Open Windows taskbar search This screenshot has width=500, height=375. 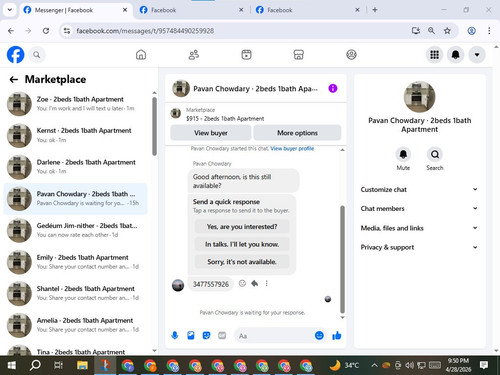35,365
